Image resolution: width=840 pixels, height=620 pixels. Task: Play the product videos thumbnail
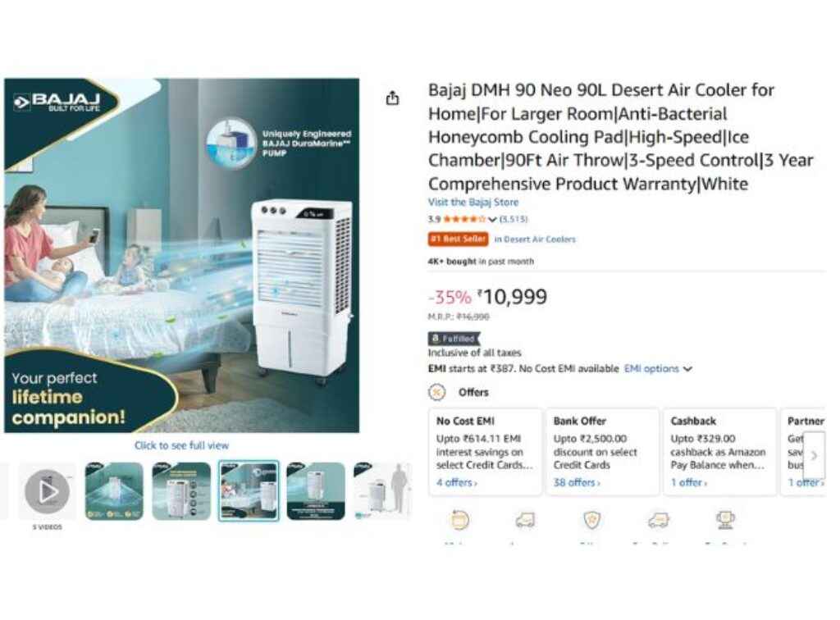coord(47,491)
